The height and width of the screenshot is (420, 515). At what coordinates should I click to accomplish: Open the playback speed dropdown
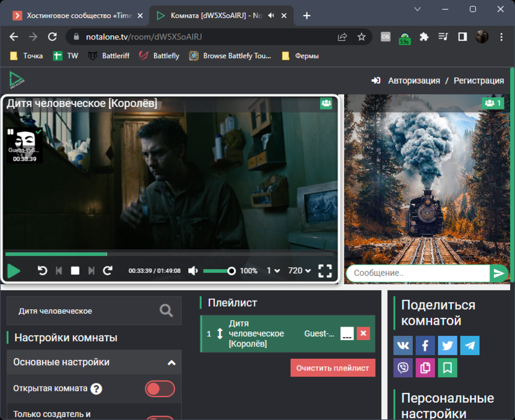pyautogui.click(x=273, y=271)
